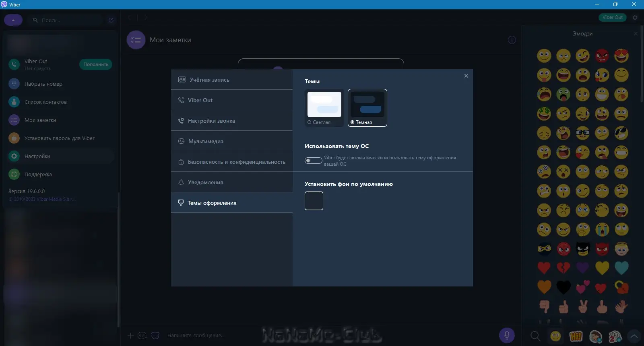Insert the angel baby face emoji

click(621, 249)
